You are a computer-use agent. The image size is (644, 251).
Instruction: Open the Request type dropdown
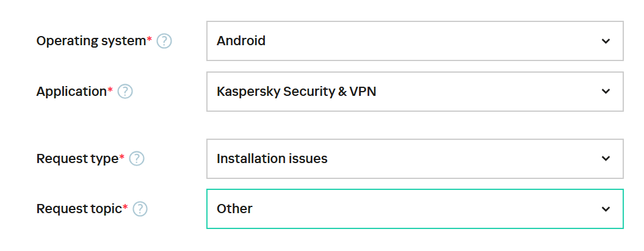[x=414, y=159]
